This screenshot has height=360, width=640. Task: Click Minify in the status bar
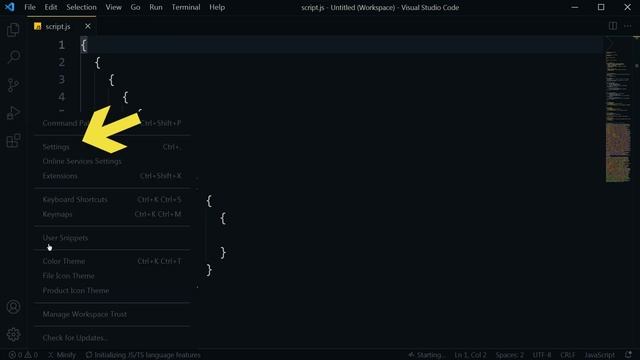(x=62, y=355)
